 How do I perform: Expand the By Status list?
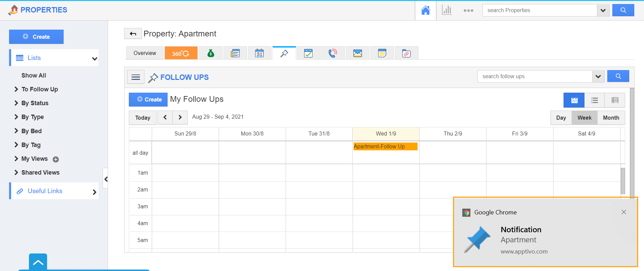coord(35,103)
